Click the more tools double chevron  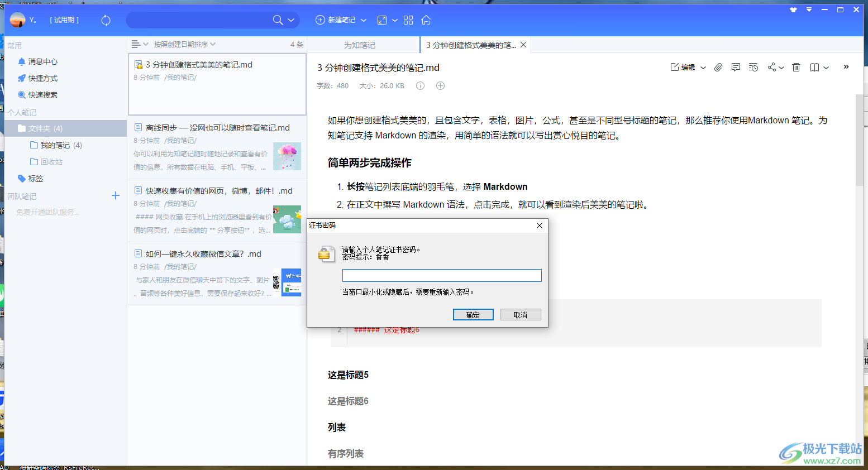pyautogui.click(x=846, y=66)
